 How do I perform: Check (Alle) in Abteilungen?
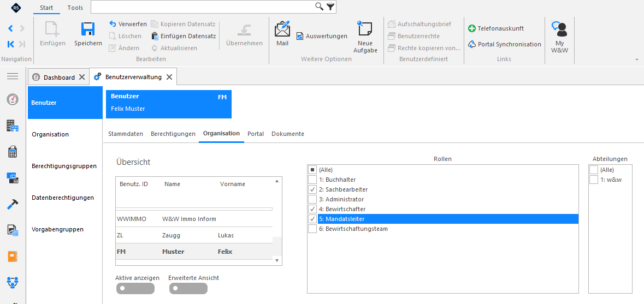(x=594, y=170)
